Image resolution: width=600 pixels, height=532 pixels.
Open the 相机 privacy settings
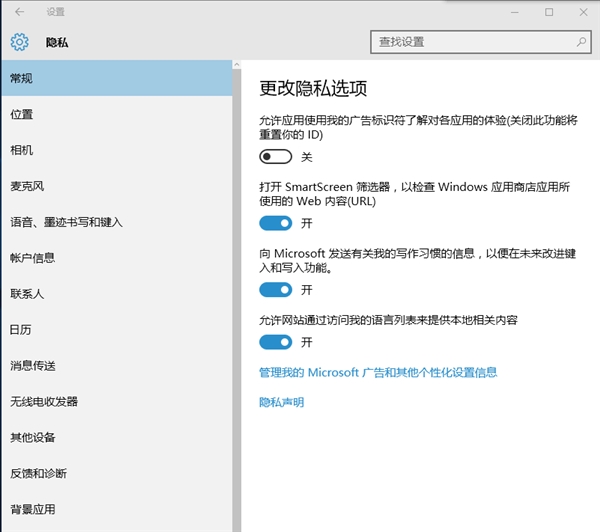[22, 150]
